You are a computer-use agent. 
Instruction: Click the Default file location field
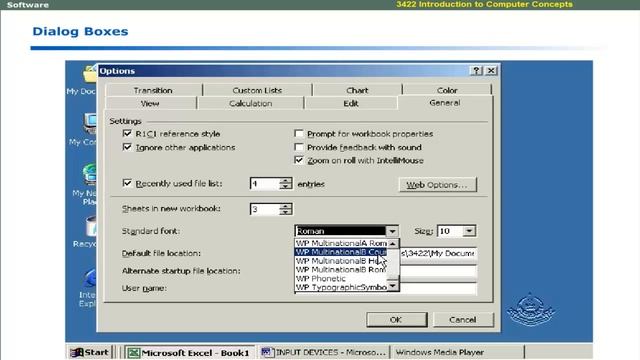click(x=438, y=253)
